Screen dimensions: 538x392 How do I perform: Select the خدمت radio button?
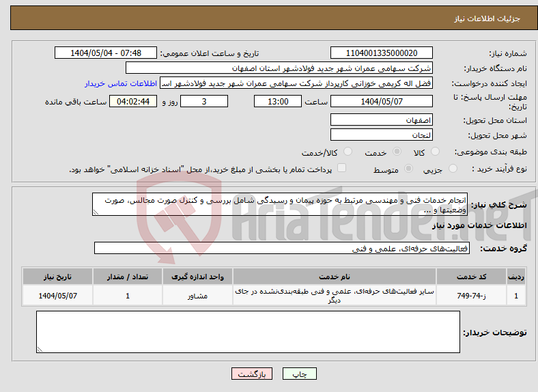(x=397, y=152)
